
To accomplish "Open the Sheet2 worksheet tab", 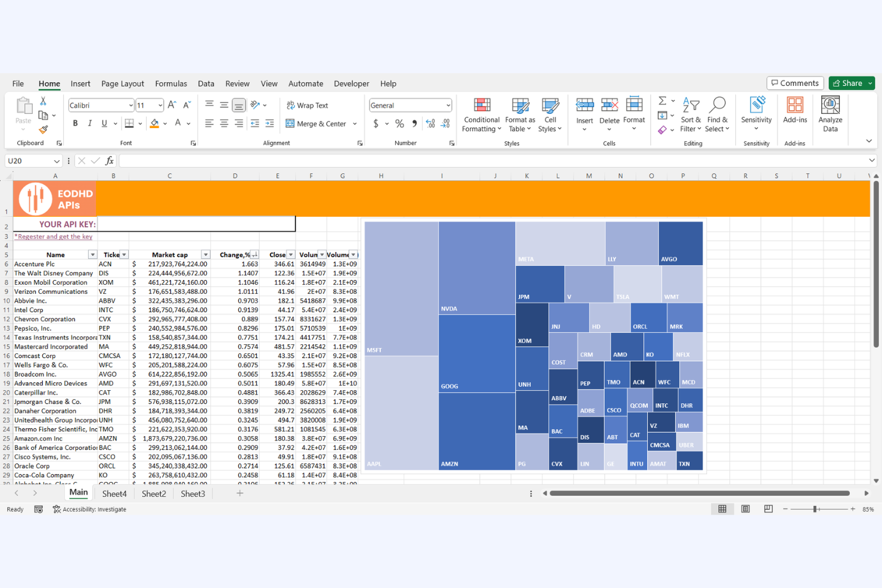I will [x=153, y=493].
